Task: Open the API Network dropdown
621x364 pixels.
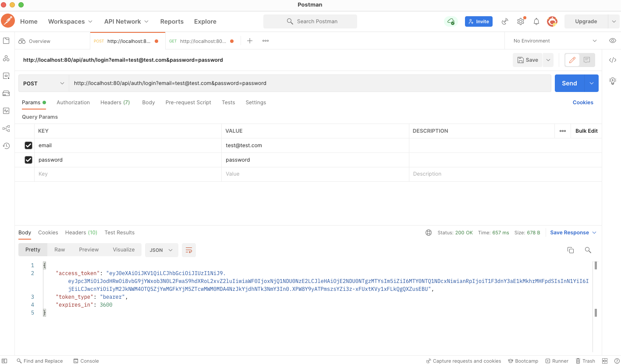Action: tap(126, 21)
